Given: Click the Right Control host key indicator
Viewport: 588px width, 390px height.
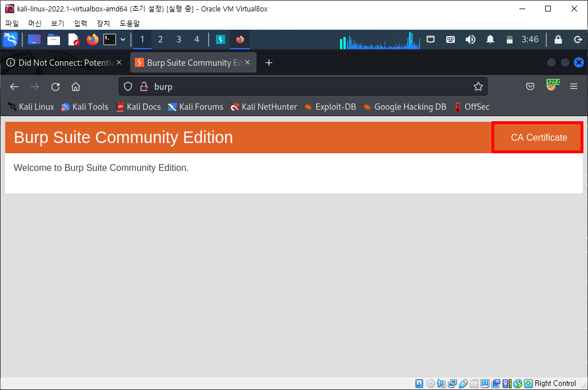Looking at the screenshot, I should coord(555,383).
